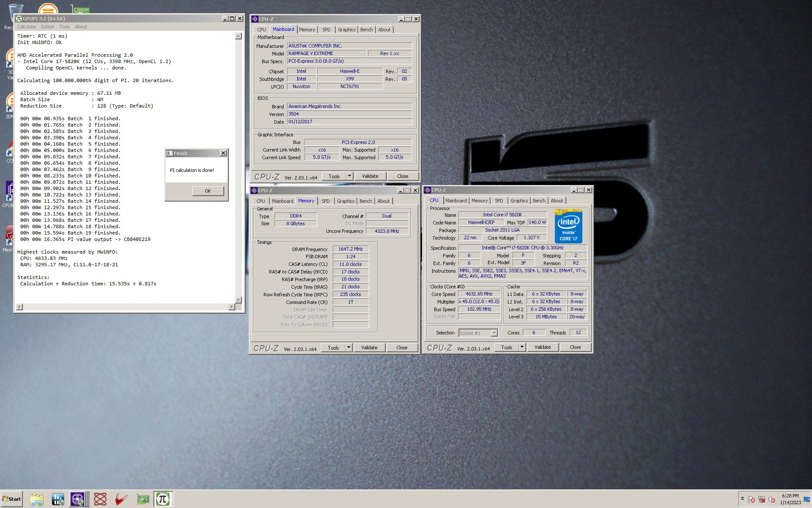Confirm the PI calculation done dialog with OK
The image size is (812, 508).
(208, 191)
